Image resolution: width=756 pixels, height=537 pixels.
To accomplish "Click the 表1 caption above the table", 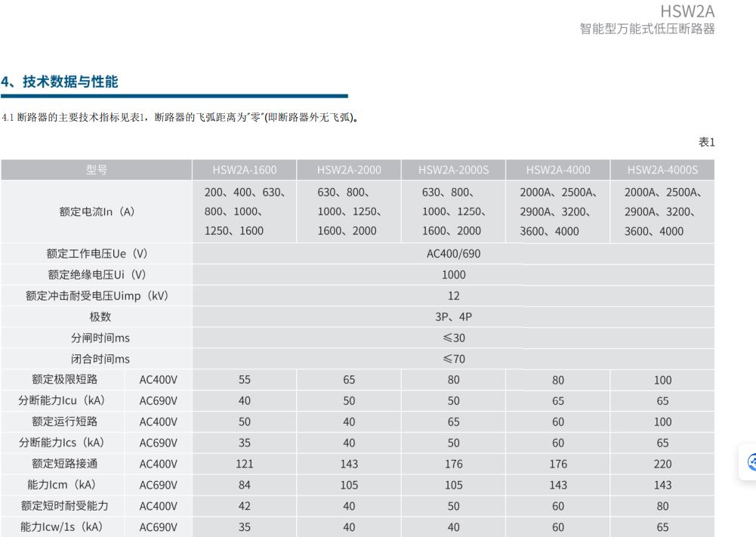I will click(707, 142).
